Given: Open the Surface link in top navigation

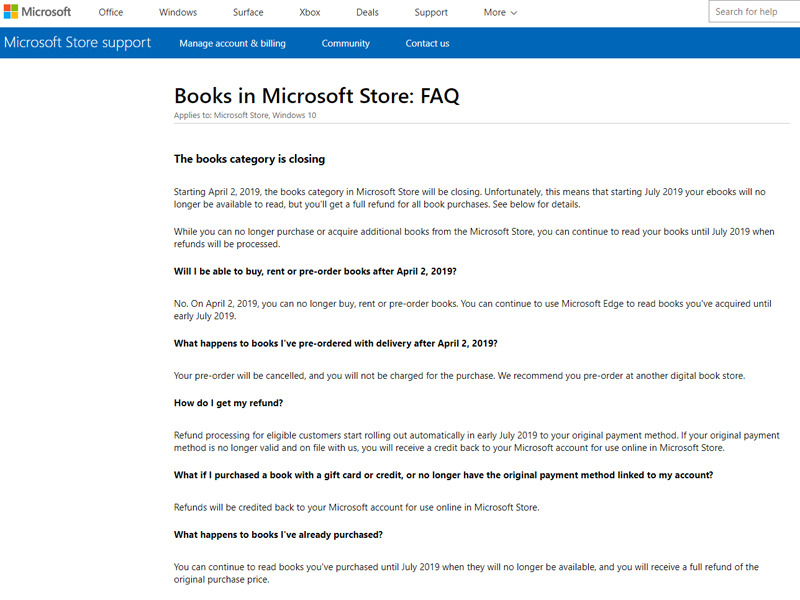Looking at the screenshot, I should point(247,13).
